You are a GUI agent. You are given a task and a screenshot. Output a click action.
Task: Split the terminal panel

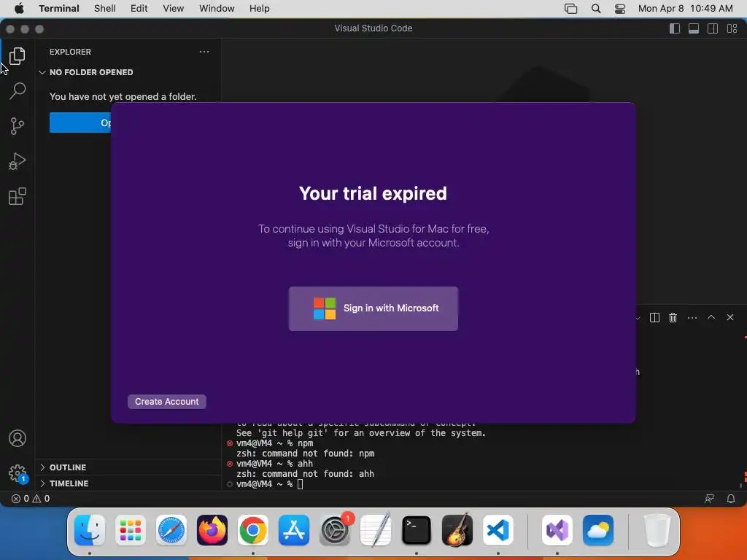(x=654, y=318)
